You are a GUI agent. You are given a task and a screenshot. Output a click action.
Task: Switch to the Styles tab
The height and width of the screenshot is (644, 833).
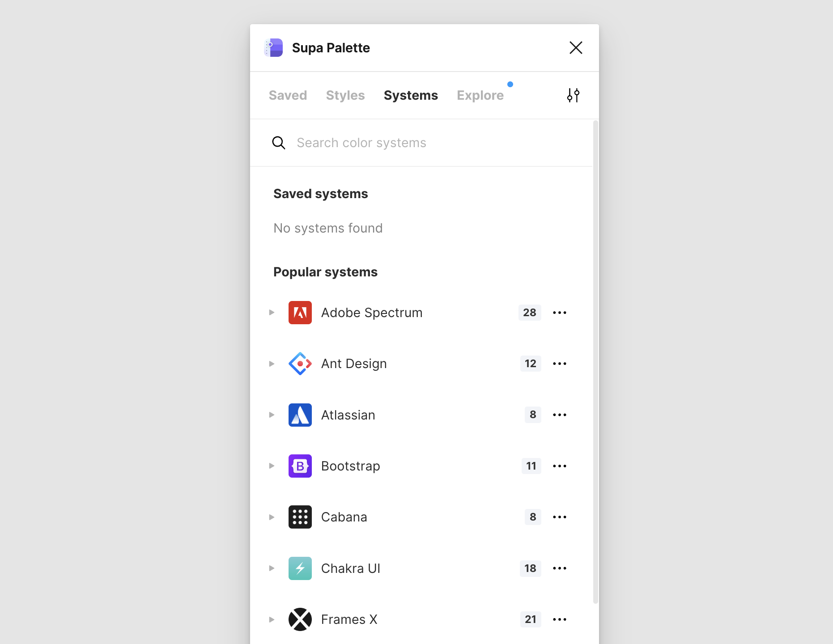[x=345, y=95]
